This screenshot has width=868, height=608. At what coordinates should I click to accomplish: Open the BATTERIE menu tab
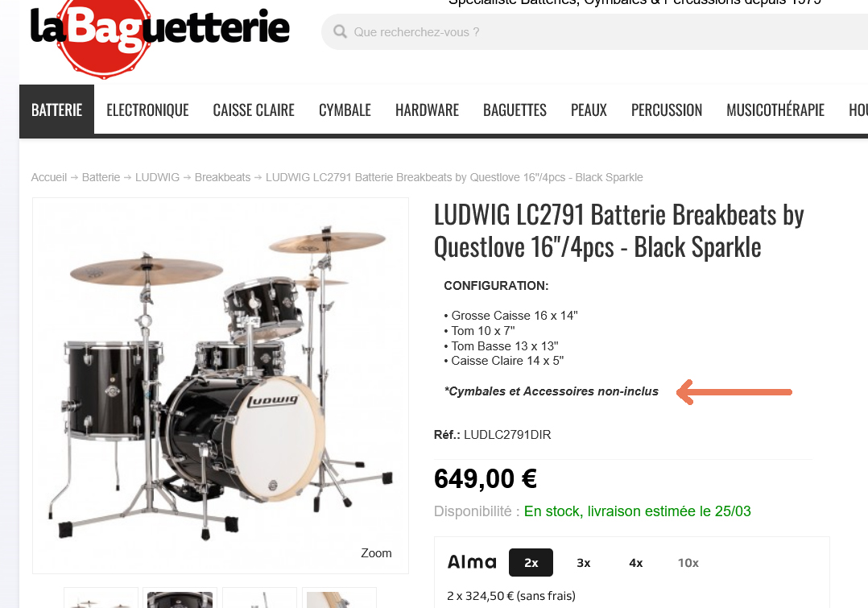click(x=56, y=110)
